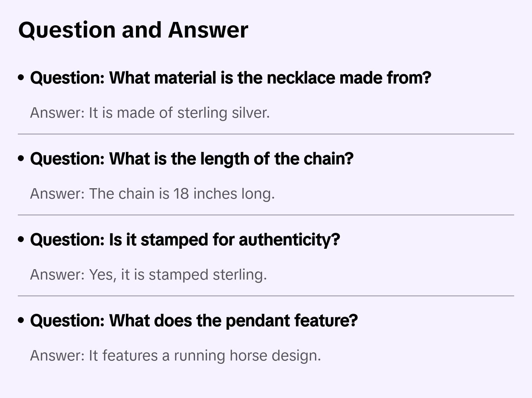
Task: Click divider line below sterling silver answer
Action: coord(266,134)
